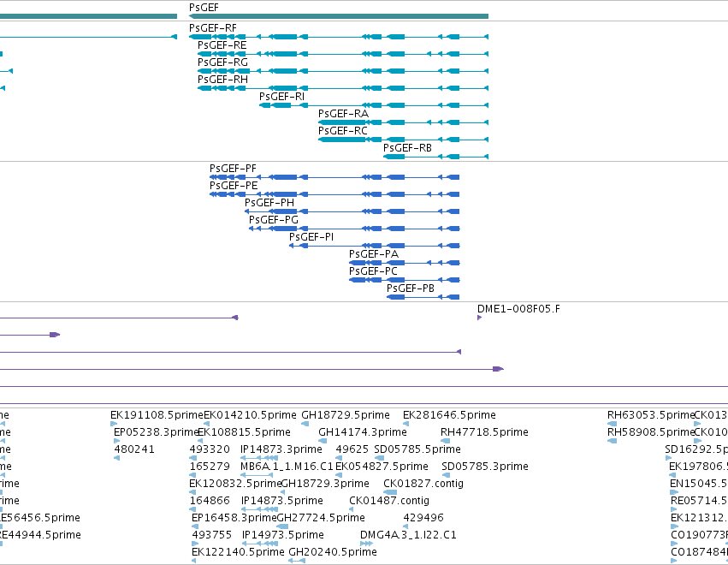The height and width of the screenshot is (565, 728).
Task: Click EST IP14873.3prime
Action: point(281,449)
